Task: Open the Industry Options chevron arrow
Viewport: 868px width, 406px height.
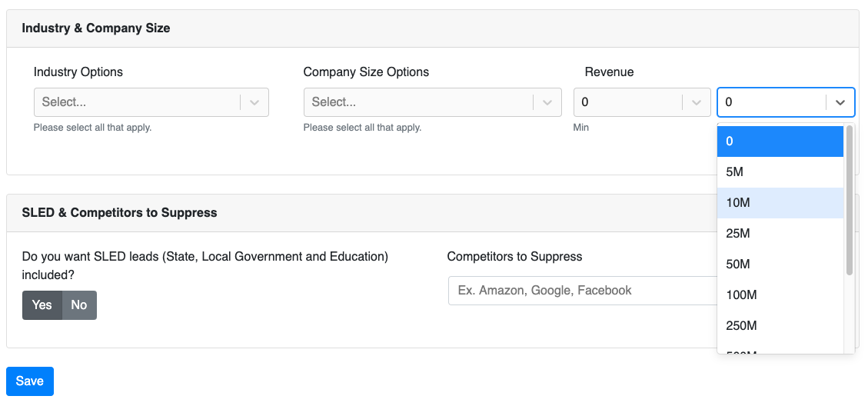Action: click(x=254, y=102)
